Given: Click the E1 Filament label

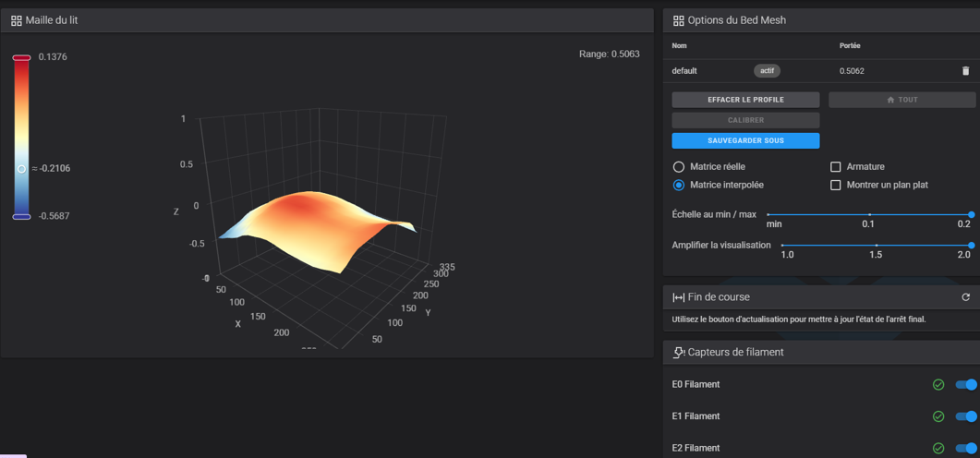Looking at the screenshot, I should 696,416.
